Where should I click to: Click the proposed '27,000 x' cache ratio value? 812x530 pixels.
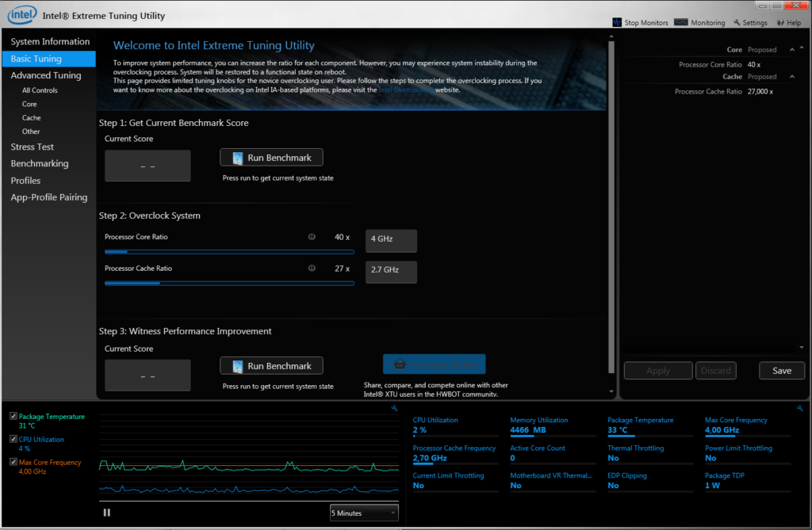click(760, 92)
